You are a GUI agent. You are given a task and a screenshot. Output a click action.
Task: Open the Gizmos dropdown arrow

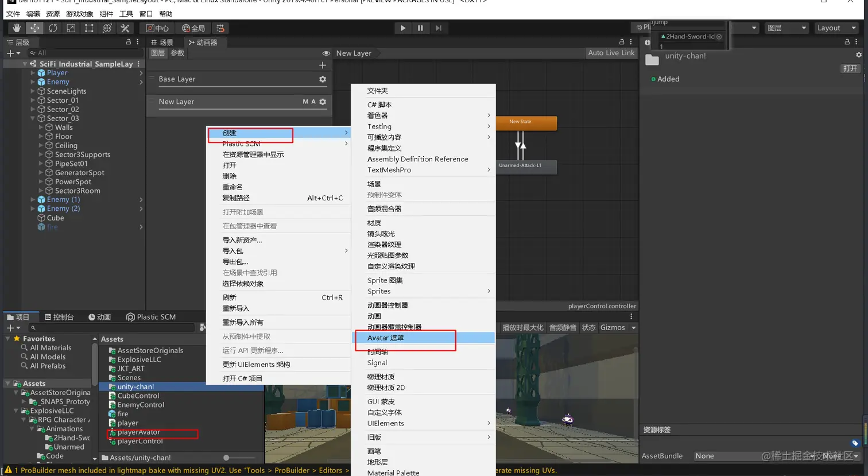point(634,327)
